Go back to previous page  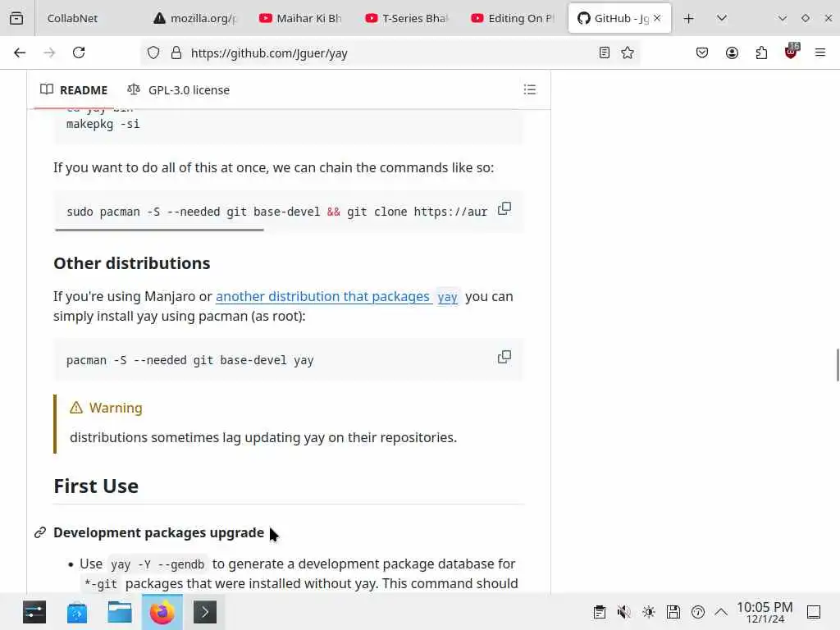[x=20, y=52]
